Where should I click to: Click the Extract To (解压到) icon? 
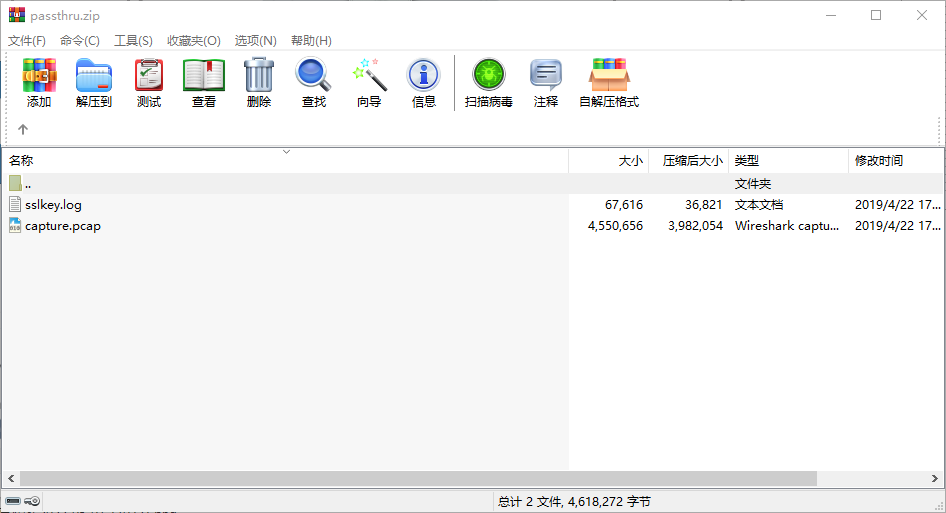click(94, 75)
